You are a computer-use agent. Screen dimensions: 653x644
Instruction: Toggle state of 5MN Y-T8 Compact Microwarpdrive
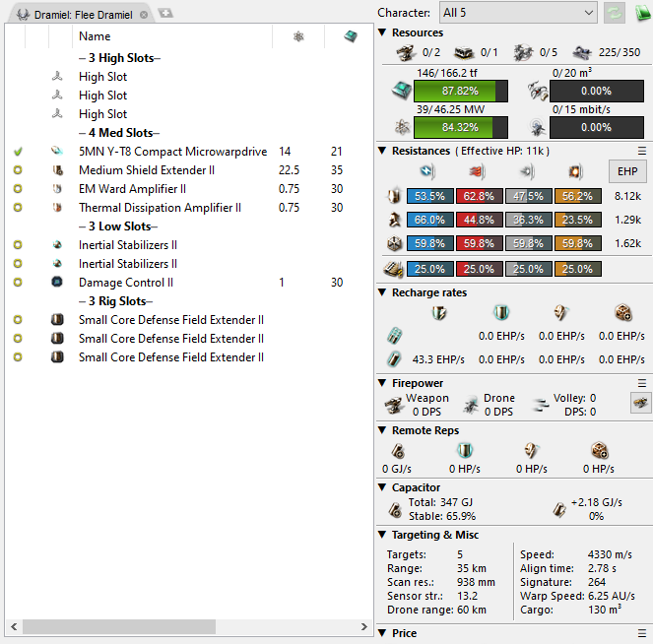[x=18, y=152]
